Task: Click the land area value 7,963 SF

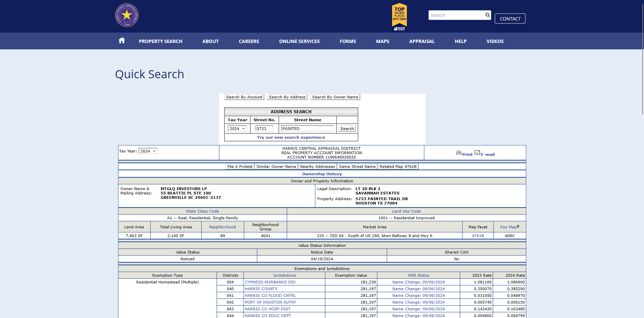Action: pyautogui.click(x=134, y=236)
